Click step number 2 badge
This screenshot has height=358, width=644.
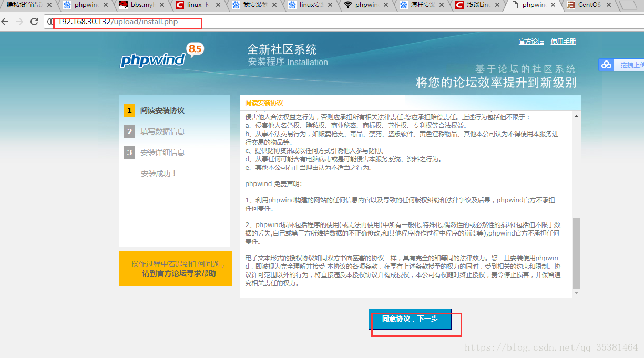(129, 131)
